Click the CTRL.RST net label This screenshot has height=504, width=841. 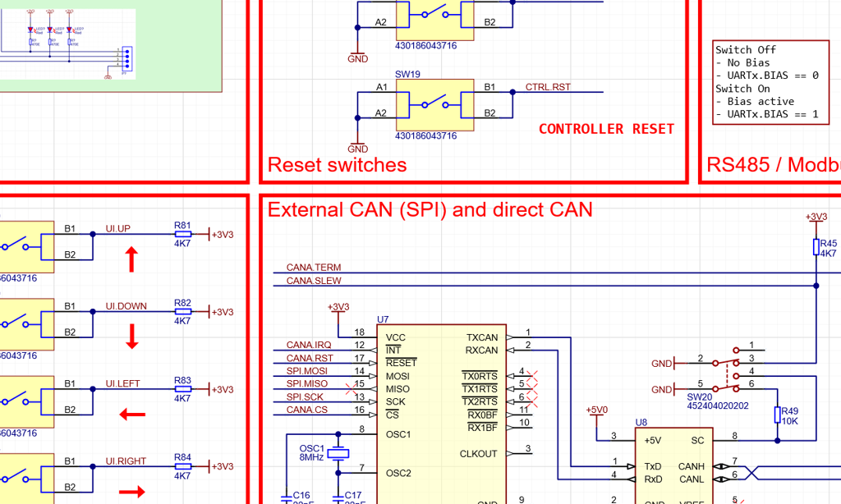click(x=548, y=87)
